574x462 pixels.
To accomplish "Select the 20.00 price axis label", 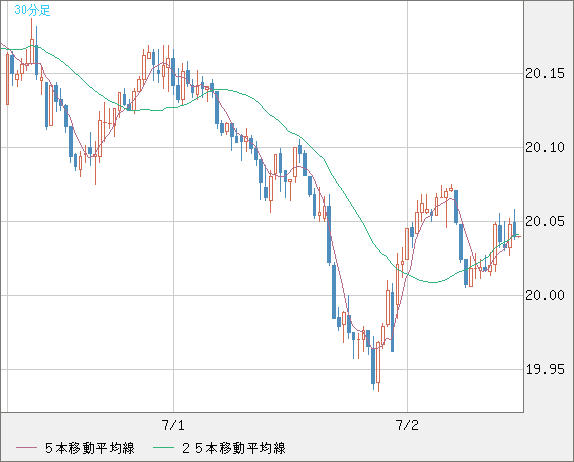I will pos(545,295).
